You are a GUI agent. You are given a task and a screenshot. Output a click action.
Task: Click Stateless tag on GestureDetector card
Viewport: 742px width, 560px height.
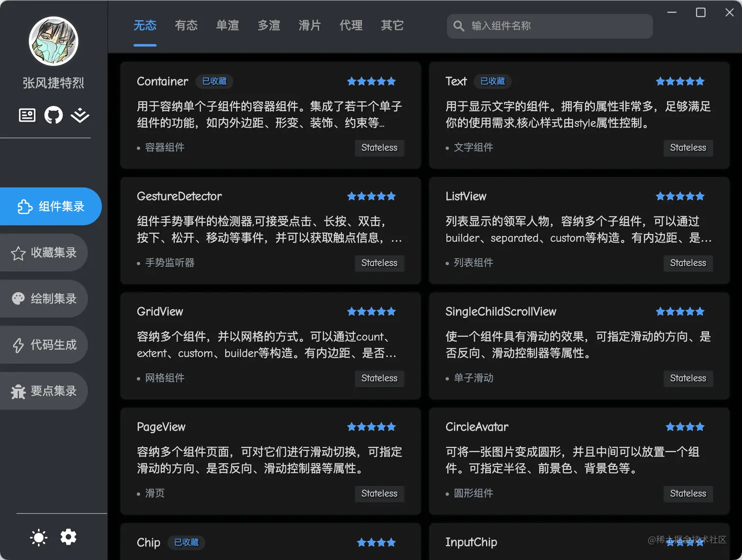(x=379, y=263)
